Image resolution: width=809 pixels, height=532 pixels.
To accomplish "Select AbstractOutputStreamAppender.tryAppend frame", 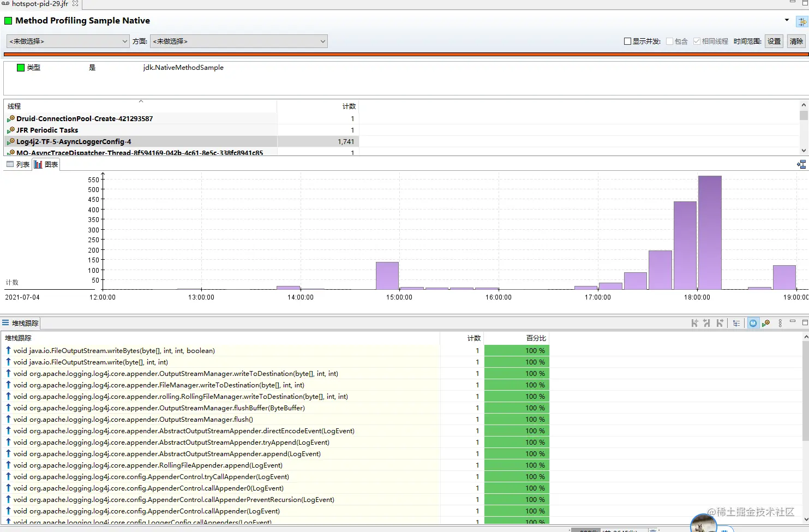I will click(x=275, y=442).
